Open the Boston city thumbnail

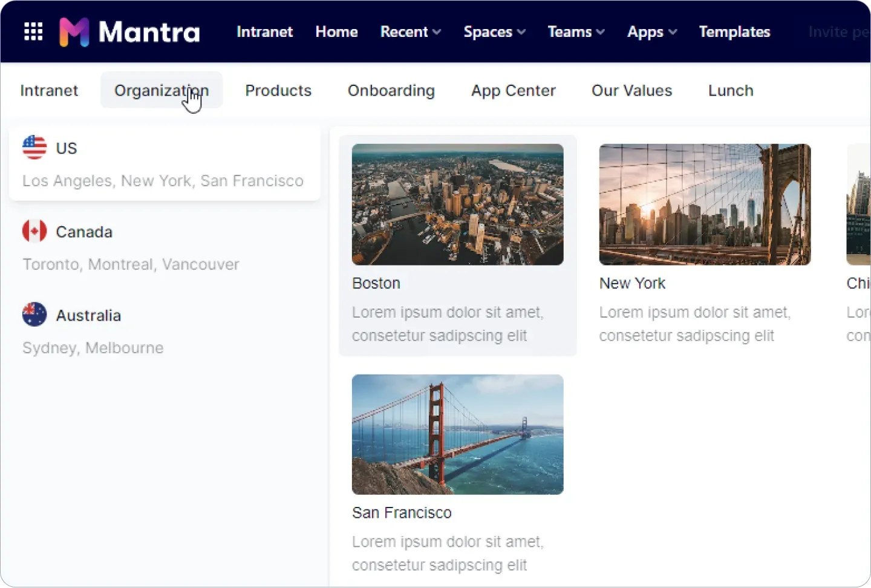(x=457, y=204)
